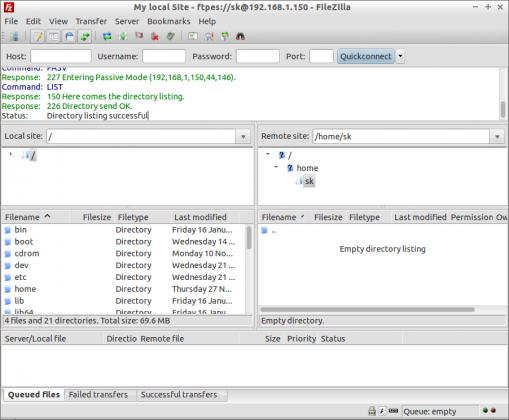509x420 pixels.
Task: Toggle transfer queue display icon
Action: [x=85, y=36]
